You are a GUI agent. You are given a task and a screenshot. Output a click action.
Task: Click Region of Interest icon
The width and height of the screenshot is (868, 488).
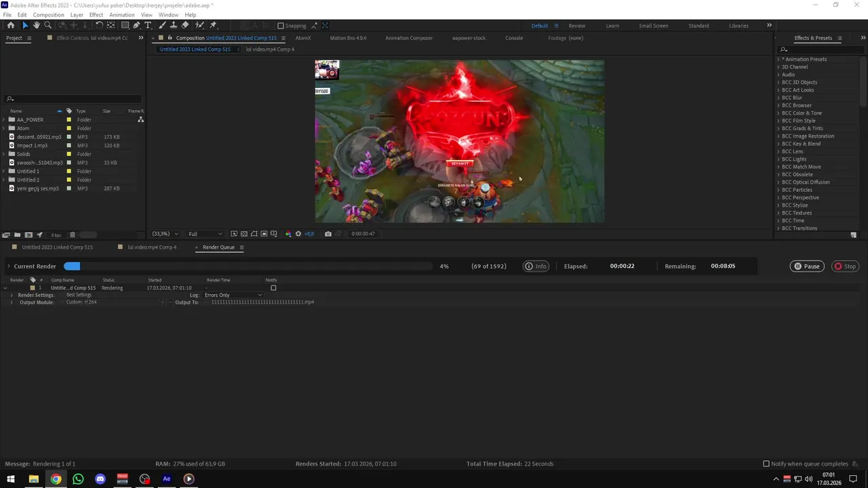[x=264, y=234]
